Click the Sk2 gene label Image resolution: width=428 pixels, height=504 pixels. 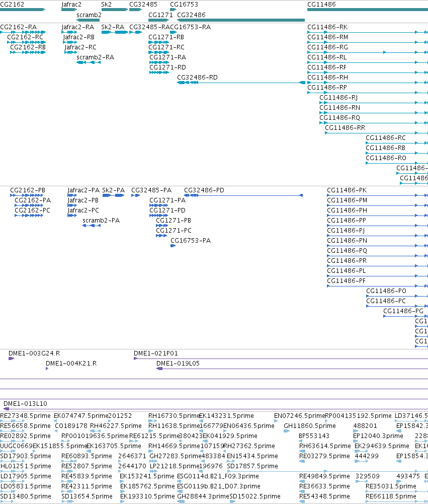[106, 5]
